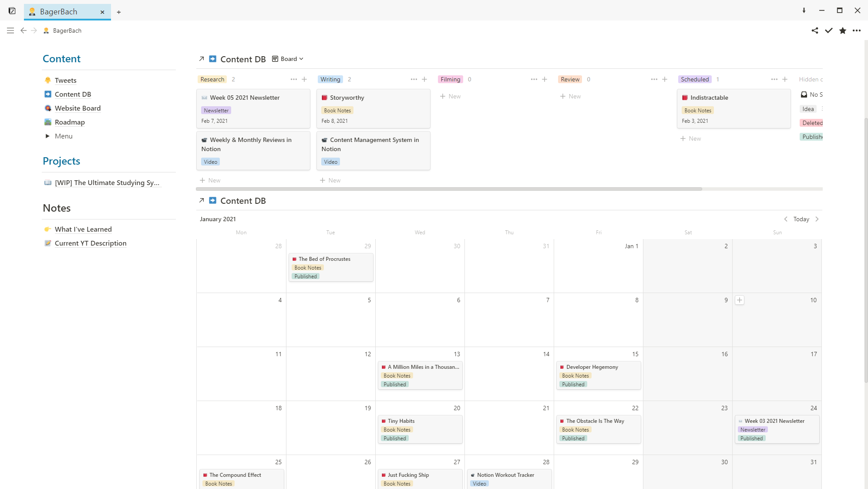Open Just Fucking Ship calendar entry
The height and width of the screenshot is (489, 868).
click(420, 479)
